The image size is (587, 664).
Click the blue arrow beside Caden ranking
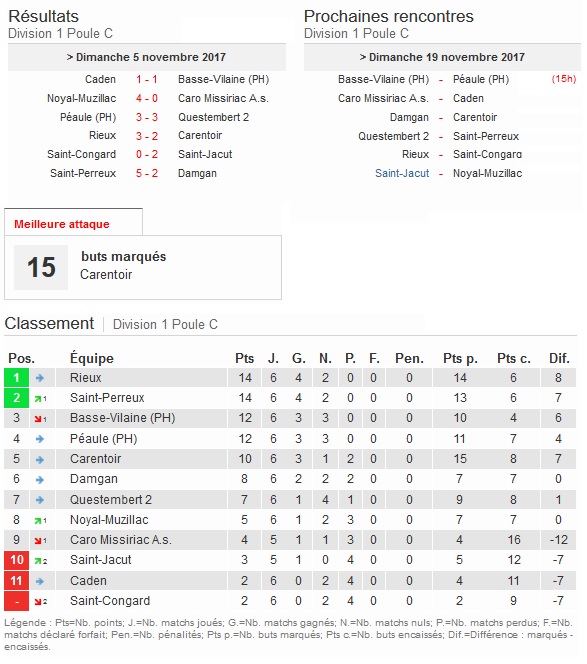pyautogui.click(x=40, y=581)
